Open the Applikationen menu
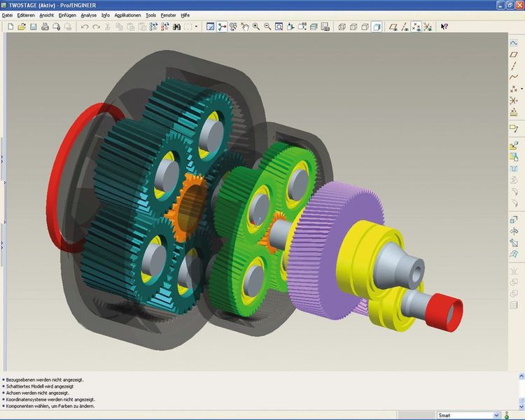The width and height of the screenshot is (525, 420). (127, 15)
